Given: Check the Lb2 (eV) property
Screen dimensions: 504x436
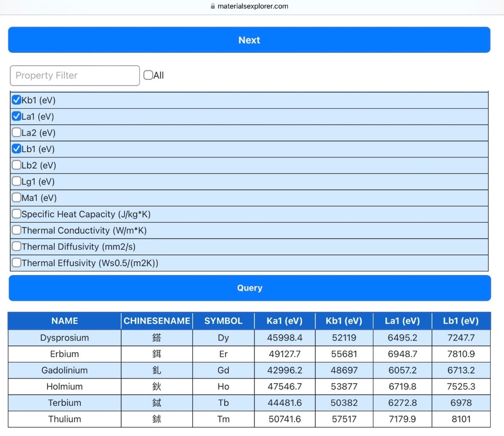Looking at the screenshot, I should tap(16, 165).
